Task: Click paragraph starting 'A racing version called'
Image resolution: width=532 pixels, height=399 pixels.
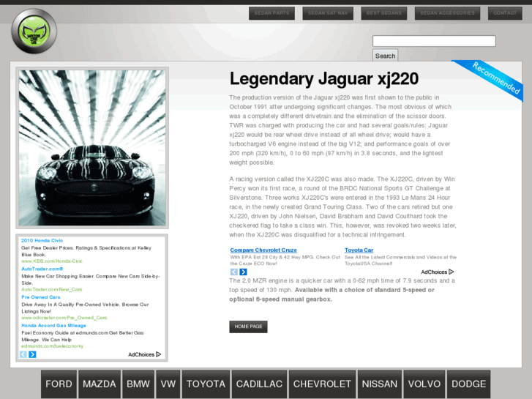Action: [342, 206]
